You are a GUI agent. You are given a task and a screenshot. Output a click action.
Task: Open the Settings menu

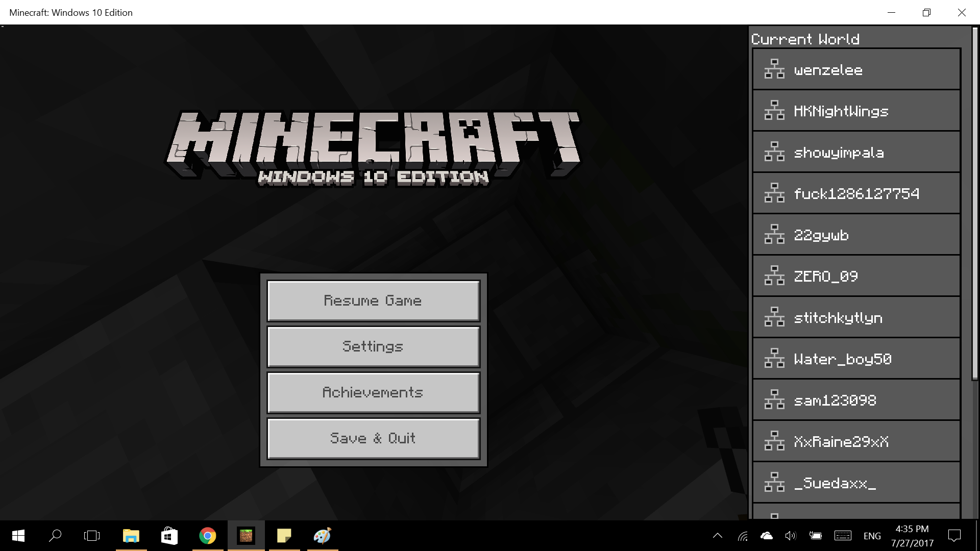click(x=373, y=347)
